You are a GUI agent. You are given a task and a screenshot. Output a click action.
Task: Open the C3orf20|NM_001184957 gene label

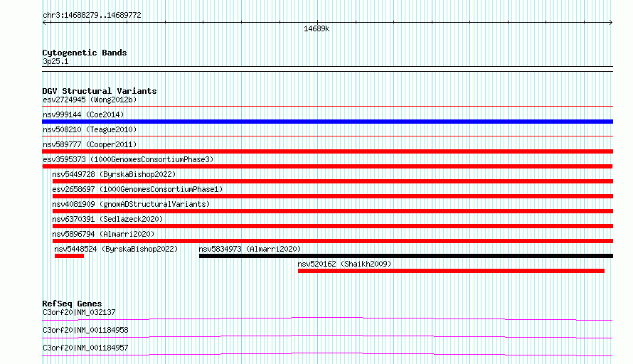[85, 348]
